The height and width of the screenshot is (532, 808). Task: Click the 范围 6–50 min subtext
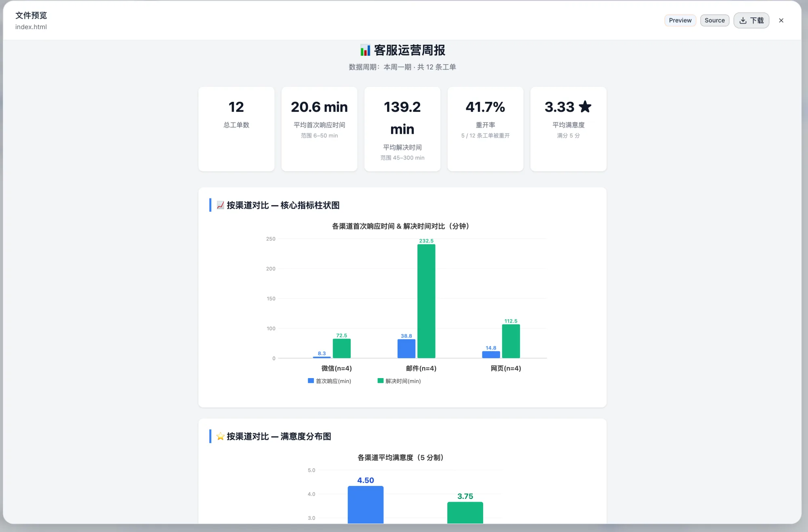[319, 136]
